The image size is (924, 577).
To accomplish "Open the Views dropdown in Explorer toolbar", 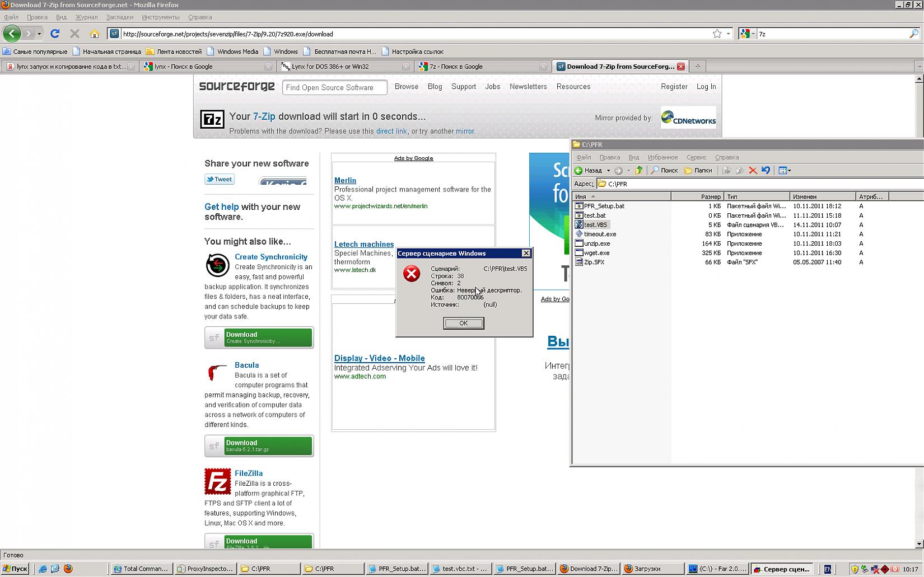I will pyautogui.click(x=785, y=171).
